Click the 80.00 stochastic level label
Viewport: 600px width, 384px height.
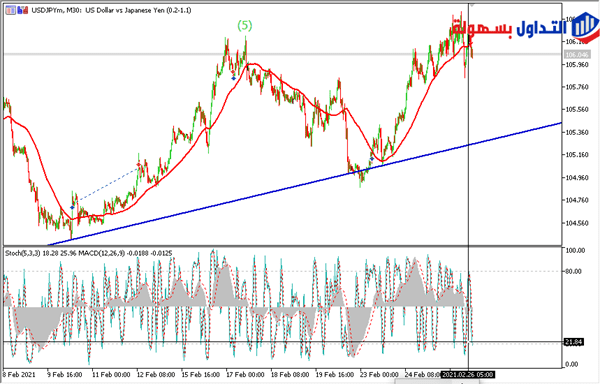click(573, 272)
